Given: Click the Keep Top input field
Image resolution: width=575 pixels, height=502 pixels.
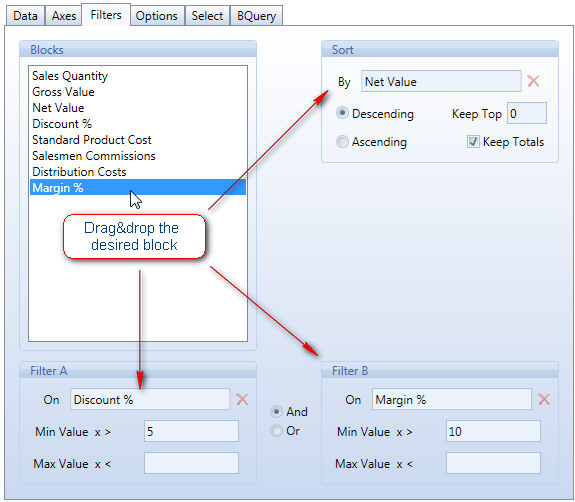Looking at the screenshot, I should tap(527, 113).
